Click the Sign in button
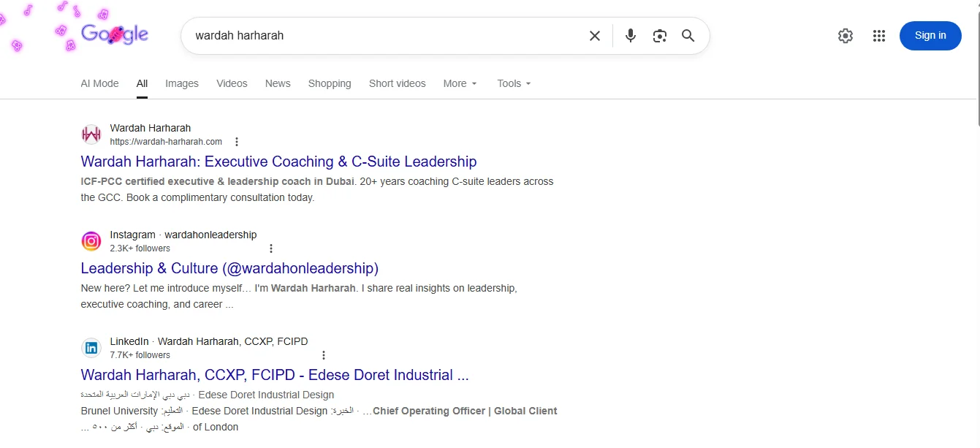Image resolution: width=980 pixels, height=448 pixels. coord(930,36)
